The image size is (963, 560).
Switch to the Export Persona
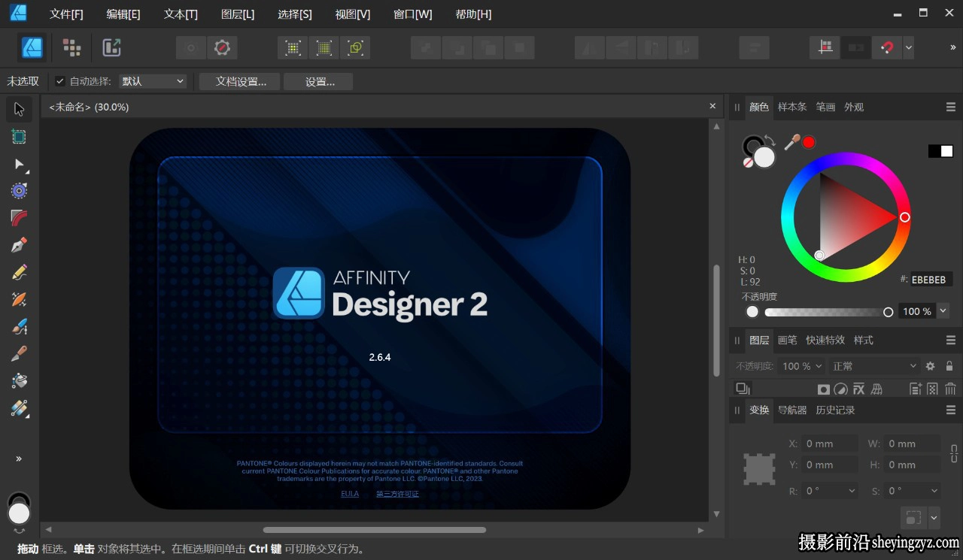(x=111, y=47)
